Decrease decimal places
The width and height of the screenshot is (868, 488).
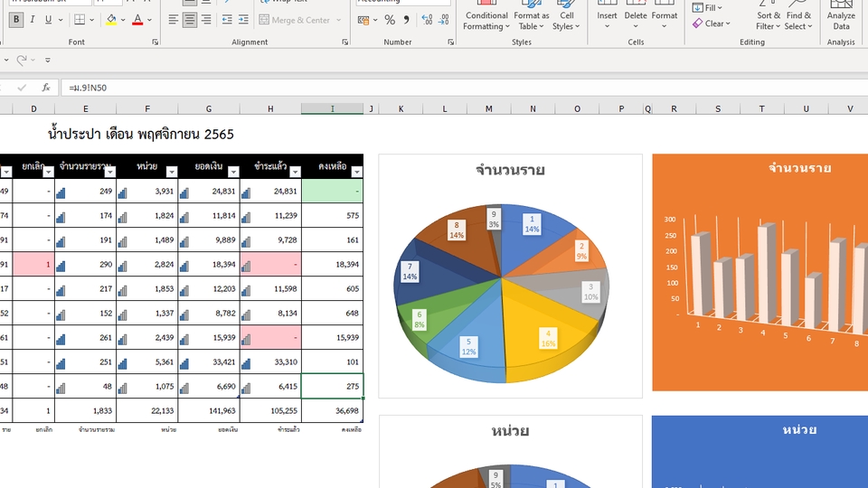(x=443, y=20)
